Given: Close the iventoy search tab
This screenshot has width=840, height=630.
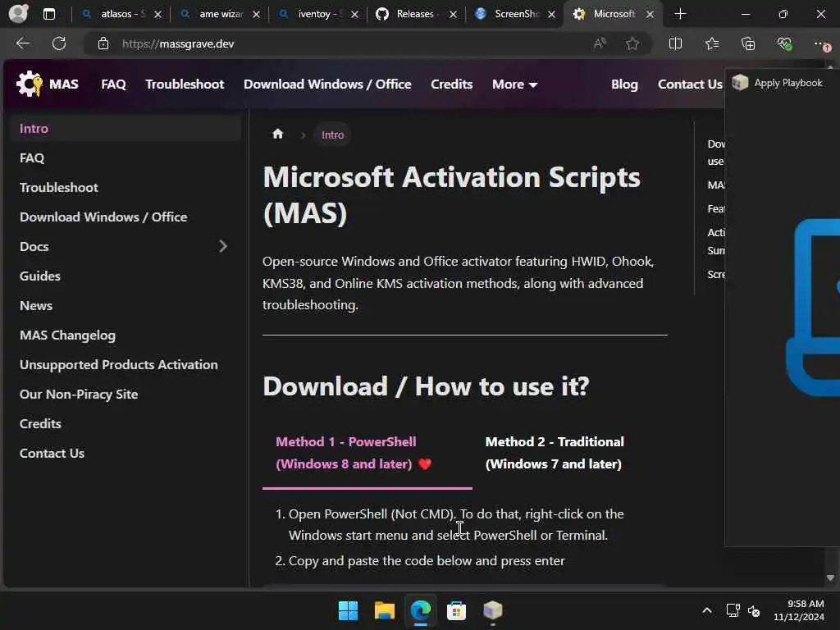Looking at the screenshot, I should click(354, 15).
